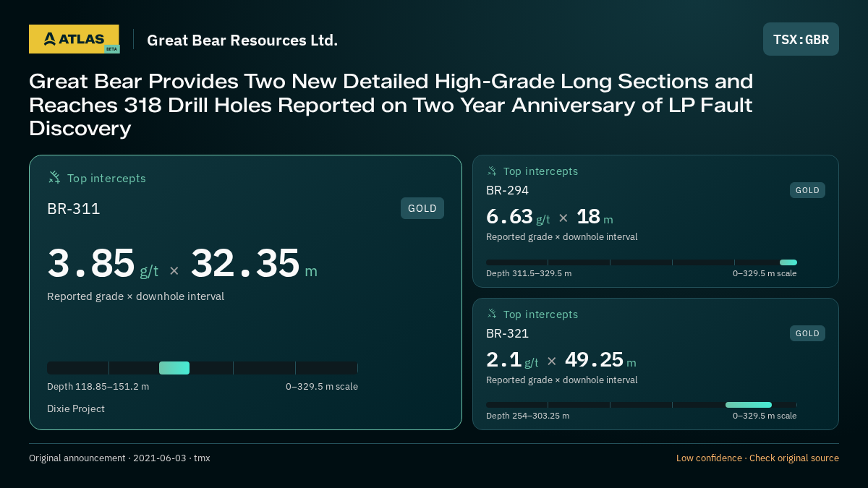
Task: Click the Great Bear Resources Ltd. company name
Action: click(x=242, y=40)
